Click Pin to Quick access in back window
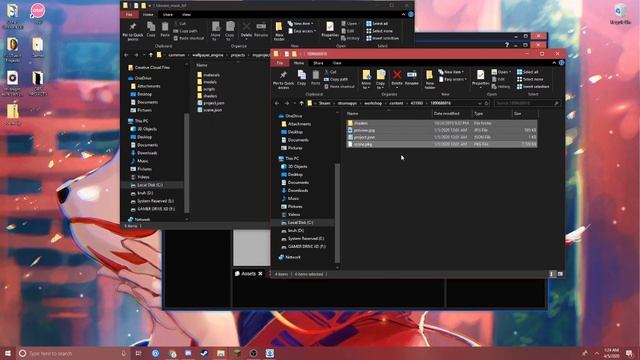The width and height of the screenshot is (640, 360). (x=133, y=31)
